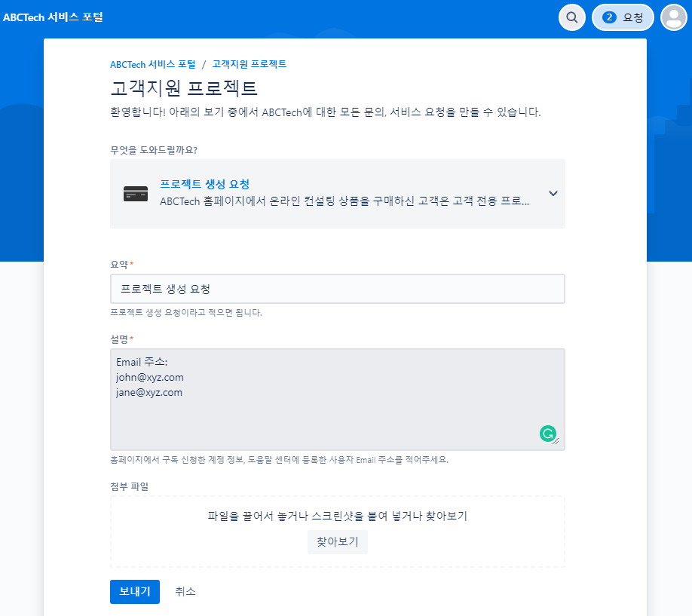Screen dimensions: 692x616
Task: Click the 환영합니다 welcome message text
Action: coord(325,112)
